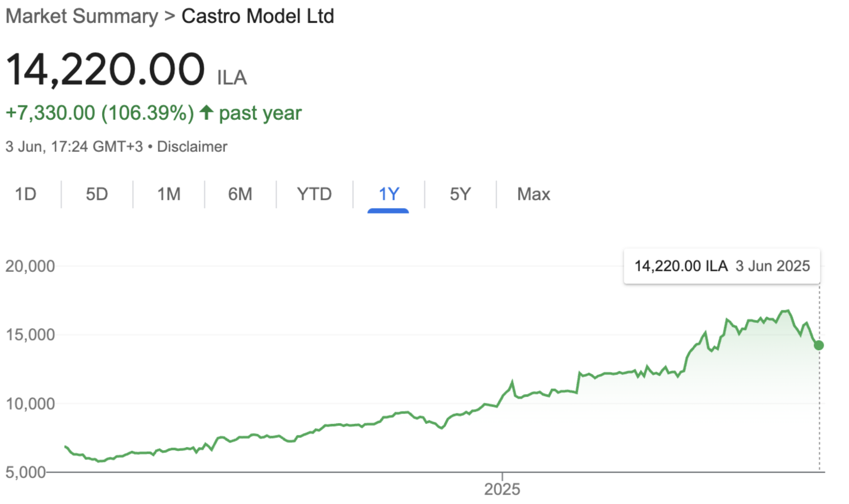The width and height of the screenshot is (849, 504).
Task: Click the 20,000 y-axis label
Action: point(30,266)
